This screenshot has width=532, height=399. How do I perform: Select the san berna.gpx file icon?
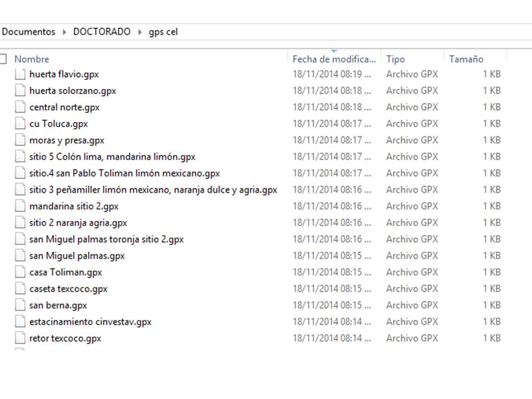[x=20, y=305]
